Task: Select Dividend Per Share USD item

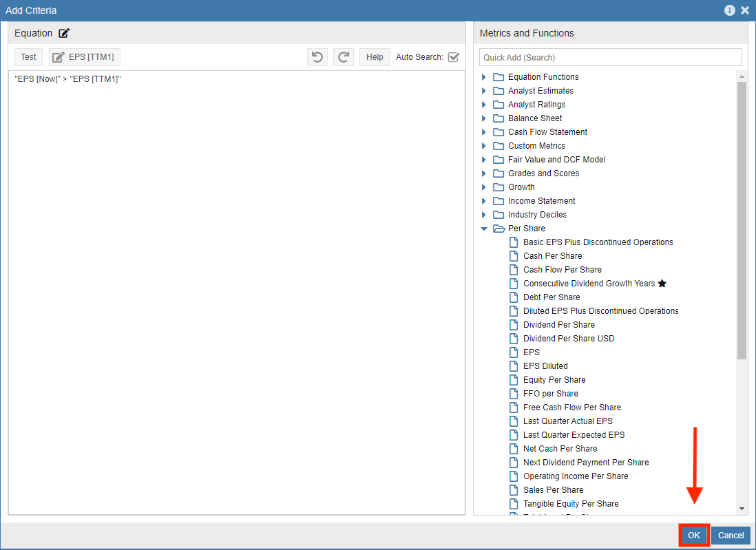Action: click(569, 339)
